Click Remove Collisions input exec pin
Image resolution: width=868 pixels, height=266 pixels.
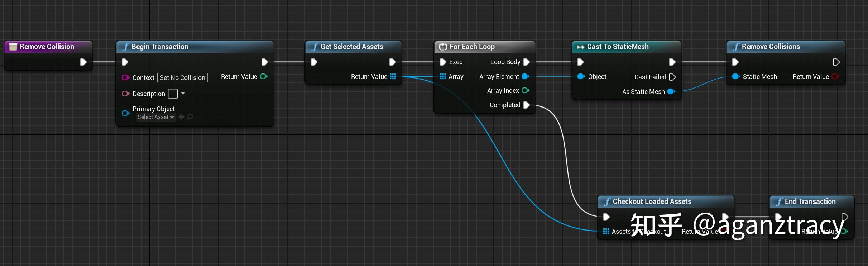(x=735, y=62)
